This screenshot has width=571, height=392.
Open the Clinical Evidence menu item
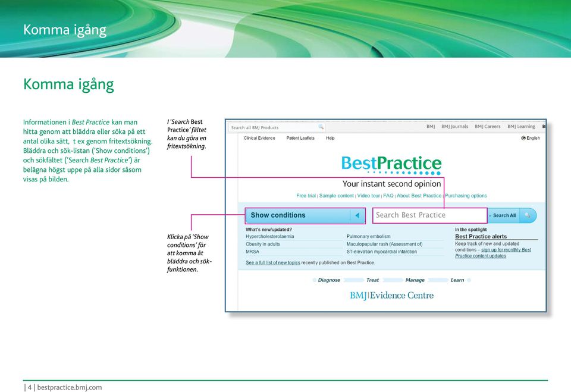[x=259, y=138]
